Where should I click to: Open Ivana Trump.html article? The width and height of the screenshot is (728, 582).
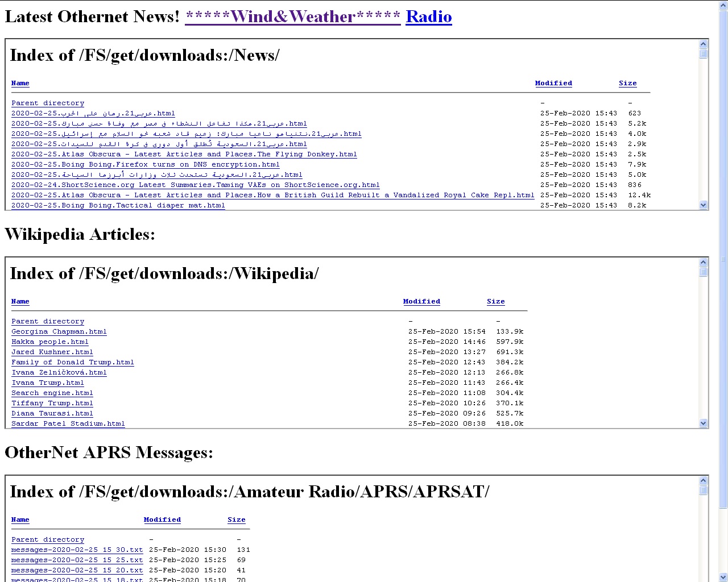(48, 383)
